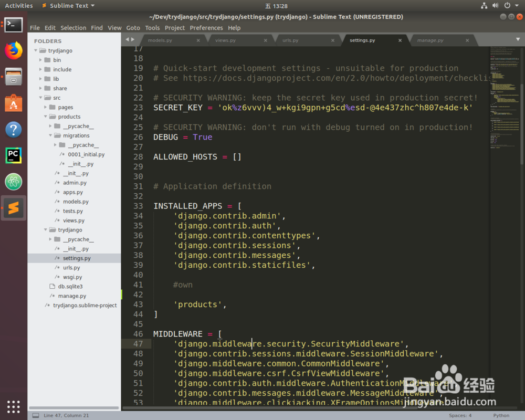Open the volume icon in top bar
This screenshot has width=525, height=420.
[496, 6]
